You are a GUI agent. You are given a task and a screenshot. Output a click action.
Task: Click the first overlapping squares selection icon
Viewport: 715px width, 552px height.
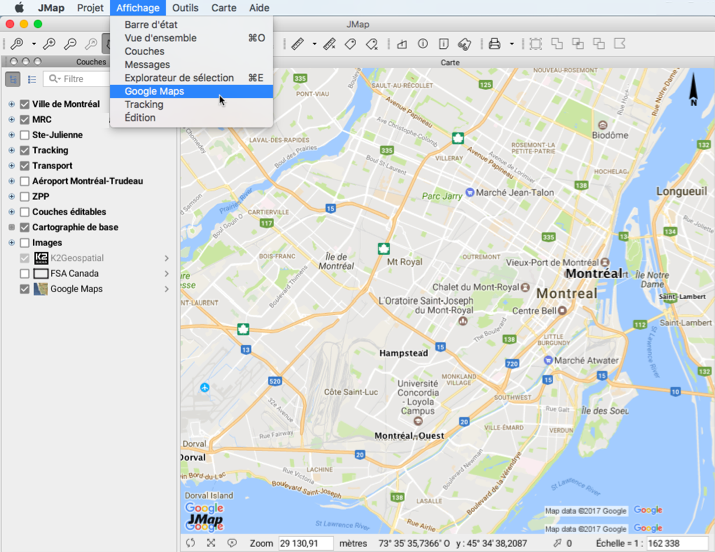click(557, 44)
